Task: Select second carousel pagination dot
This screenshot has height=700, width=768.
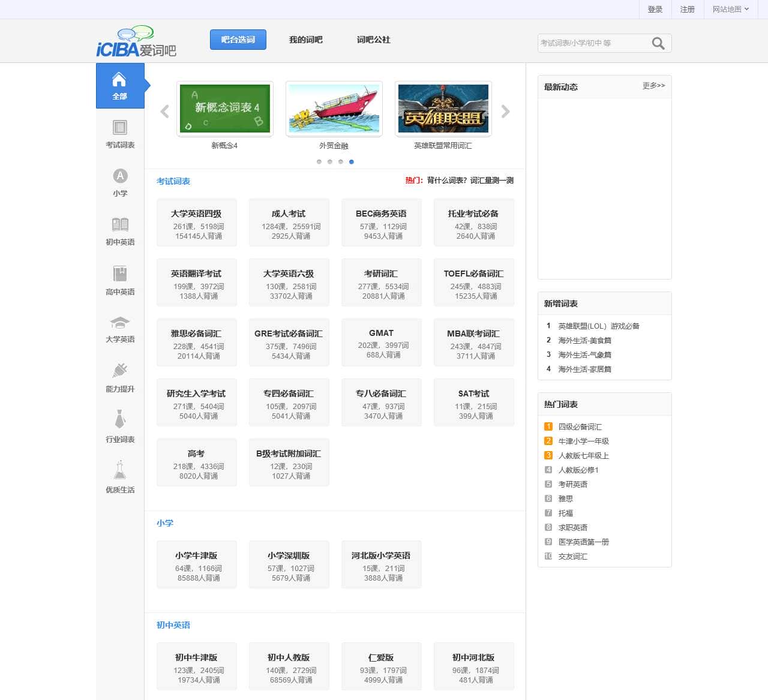Action: pos(330,162)
